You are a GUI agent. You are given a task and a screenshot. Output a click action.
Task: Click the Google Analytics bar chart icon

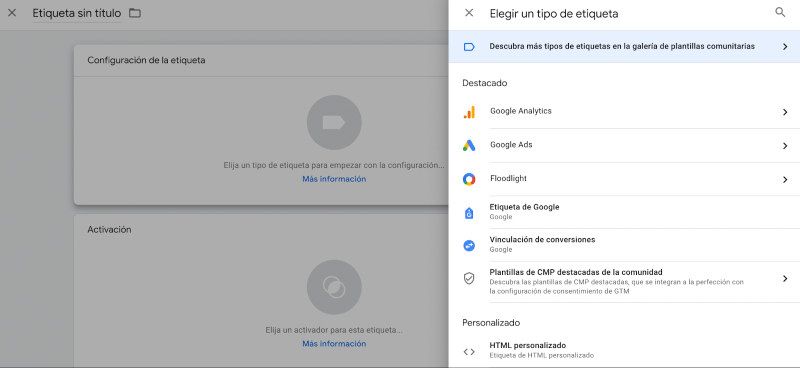[469, 112]
